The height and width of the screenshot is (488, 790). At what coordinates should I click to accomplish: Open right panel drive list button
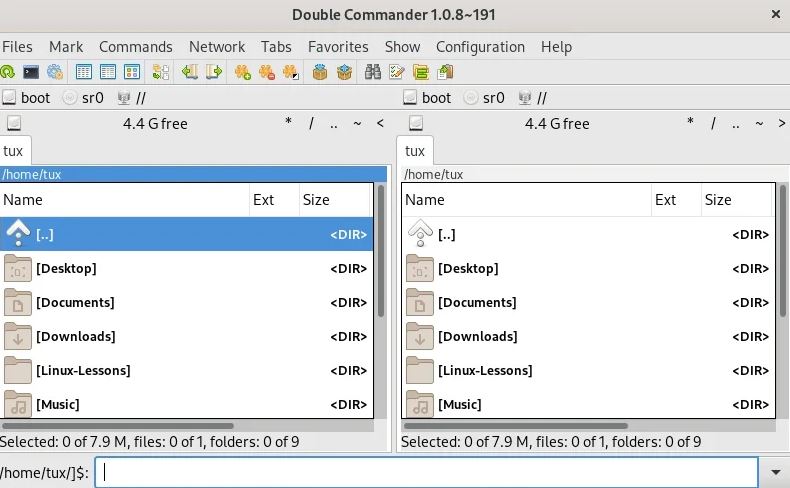click(416, 123)
